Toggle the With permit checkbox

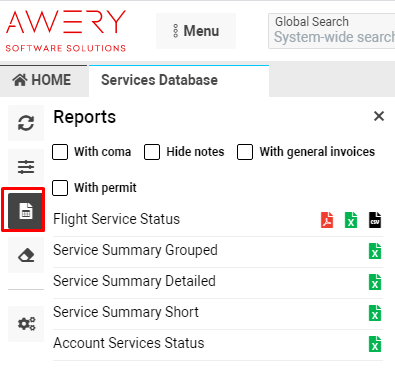[x=60, y=188]
